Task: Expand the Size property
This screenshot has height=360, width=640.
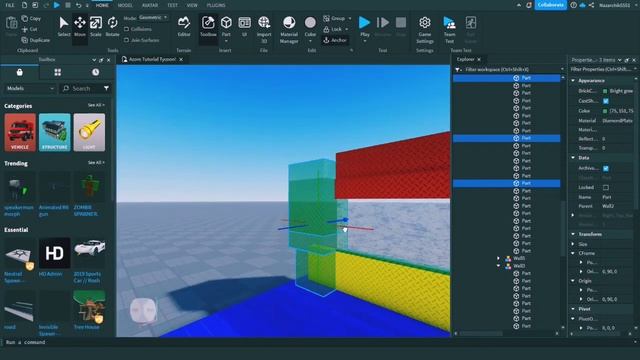Action: (573, 244)
